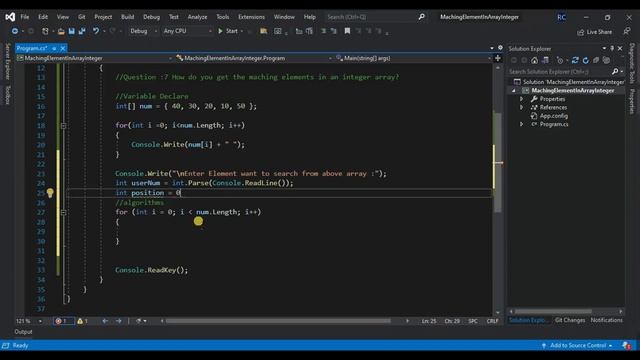Collapse the for loop at line 27
Screen dimensions: 640x360
point(63,212)
